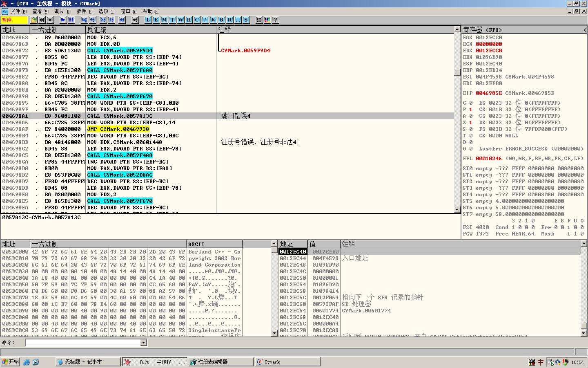
Task: Select the highlighted row at address 004698A1
Action: point(227,116)
